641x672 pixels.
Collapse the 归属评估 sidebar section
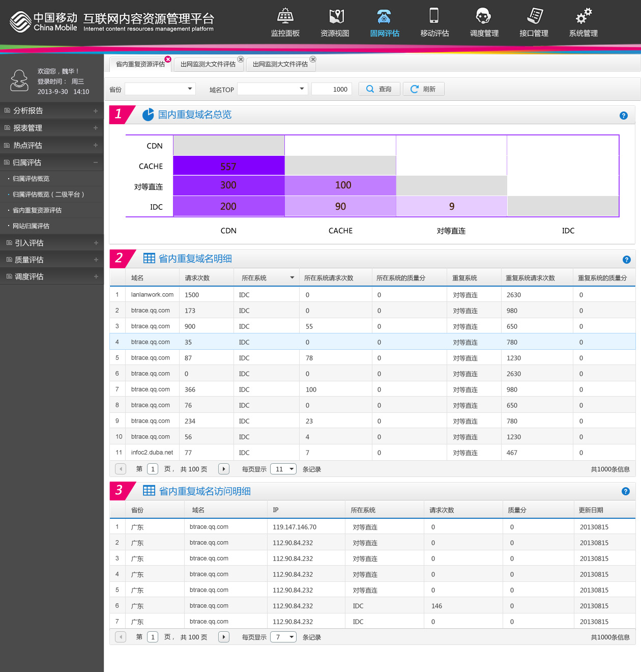[x=95, y=162]
